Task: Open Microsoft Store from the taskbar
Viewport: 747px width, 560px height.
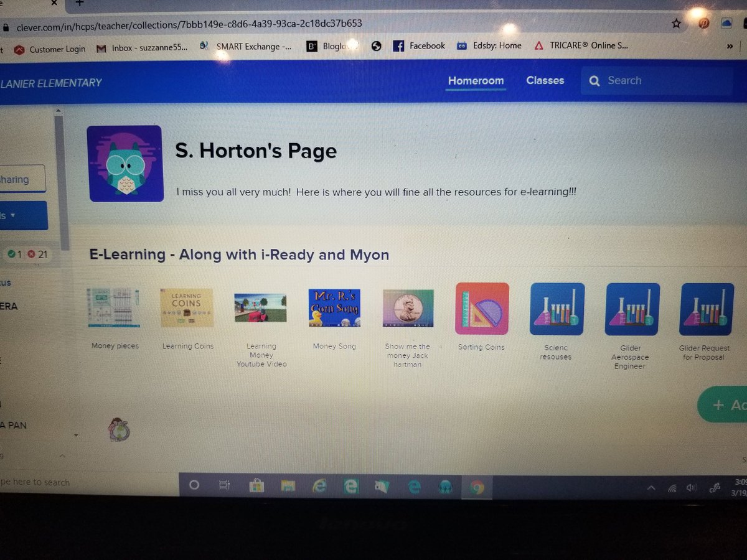Action: 256,486
